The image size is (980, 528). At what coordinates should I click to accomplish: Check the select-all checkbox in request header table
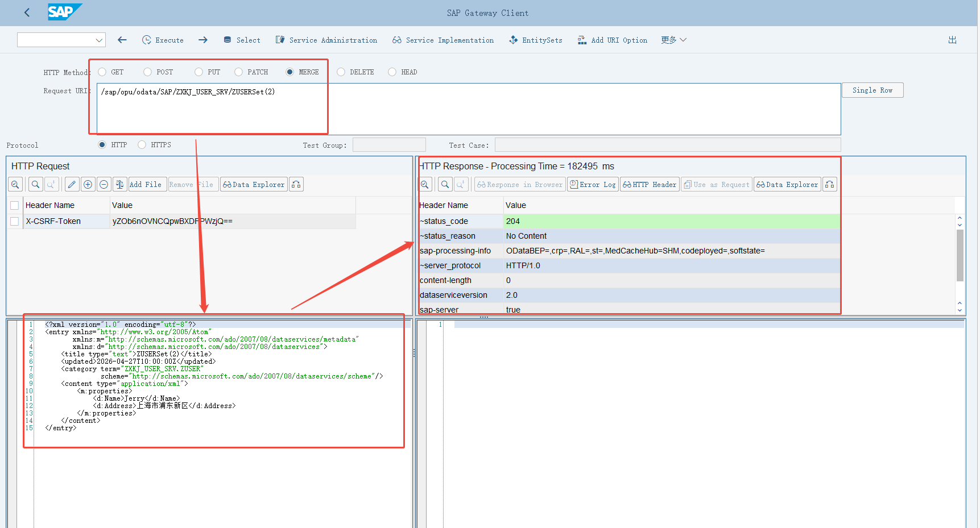point(15,205)
